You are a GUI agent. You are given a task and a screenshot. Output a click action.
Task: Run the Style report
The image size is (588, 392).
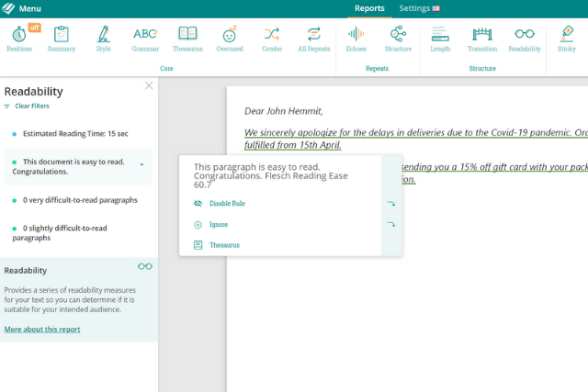[103, 39]
